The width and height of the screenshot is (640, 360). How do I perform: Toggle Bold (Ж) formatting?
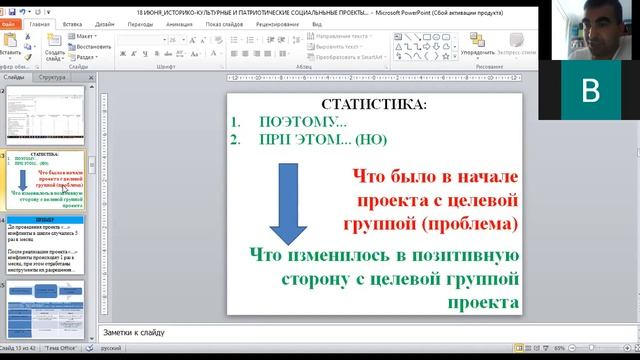[x=123, y=53]
